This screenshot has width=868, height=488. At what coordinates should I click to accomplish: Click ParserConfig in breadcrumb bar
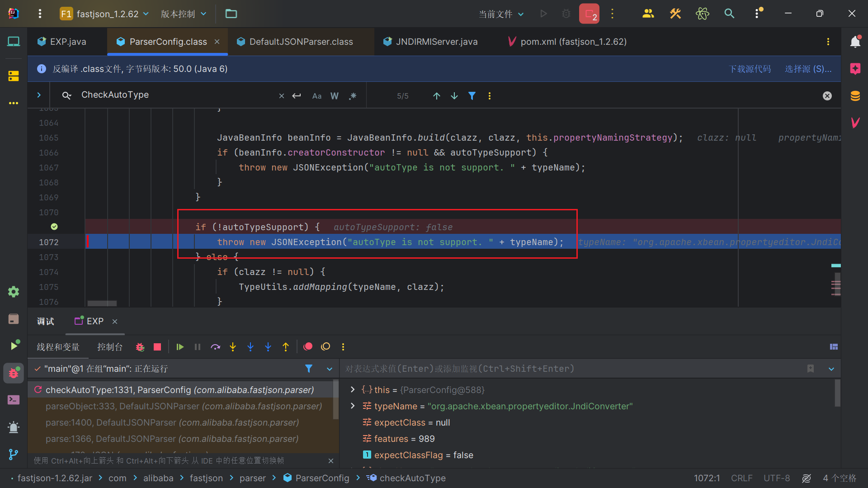click(316, 478)
